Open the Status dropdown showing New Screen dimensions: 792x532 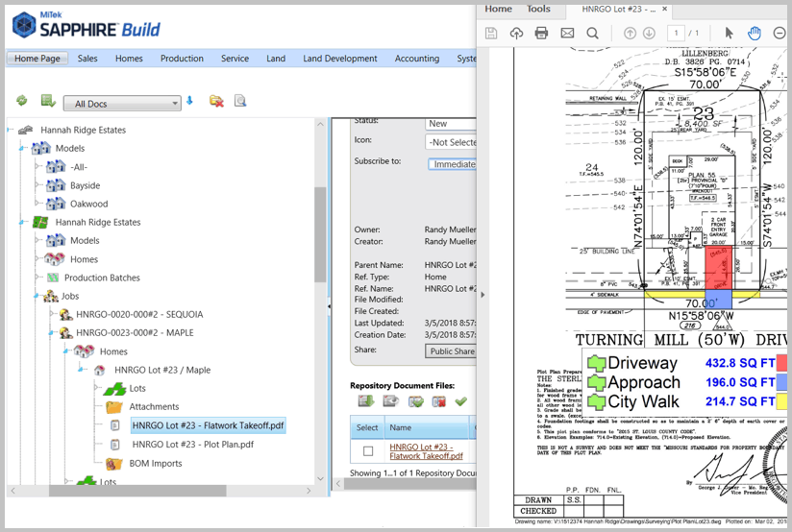coord(451,124)
